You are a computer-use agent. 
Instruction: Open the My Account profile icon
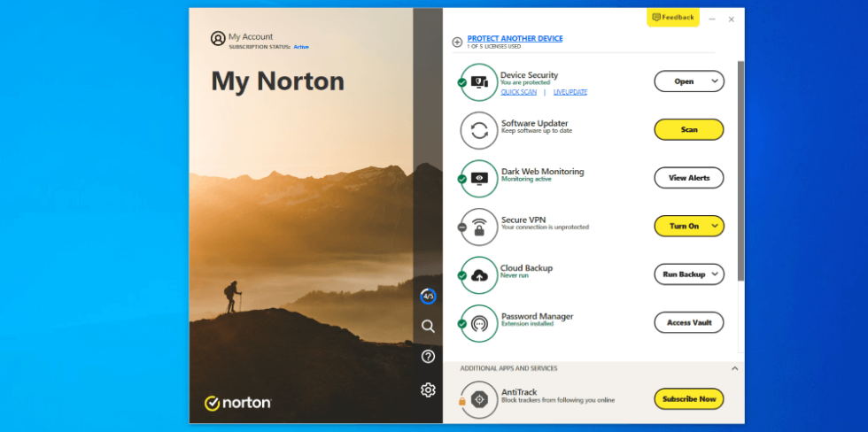click(x=218, y=38)
